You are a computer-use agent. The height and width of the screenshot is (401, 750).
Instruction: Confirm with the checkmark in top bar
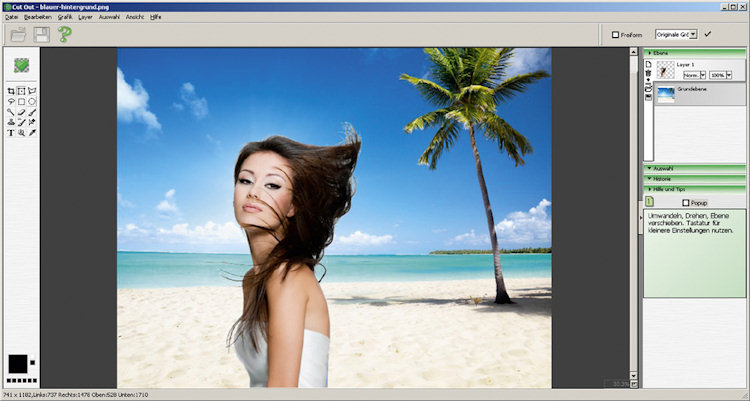708,34
